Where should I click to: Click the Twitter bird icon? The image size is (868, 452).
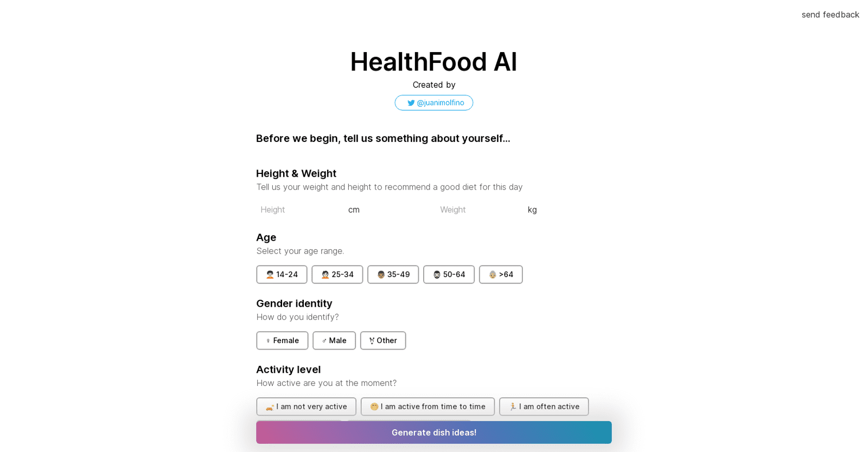411,102
